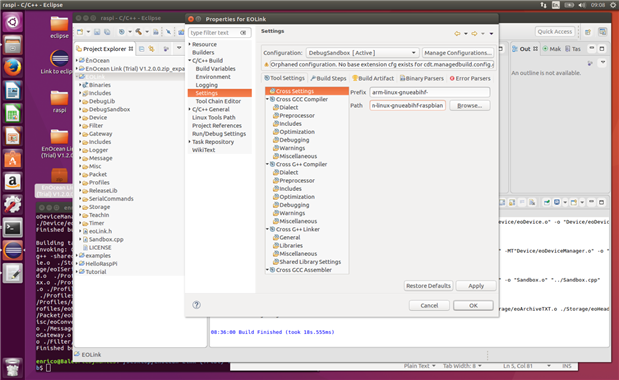This screenshot has width=619, height=380.
Task: Switch to the Tool Settings tab
Action: point(284,78)
